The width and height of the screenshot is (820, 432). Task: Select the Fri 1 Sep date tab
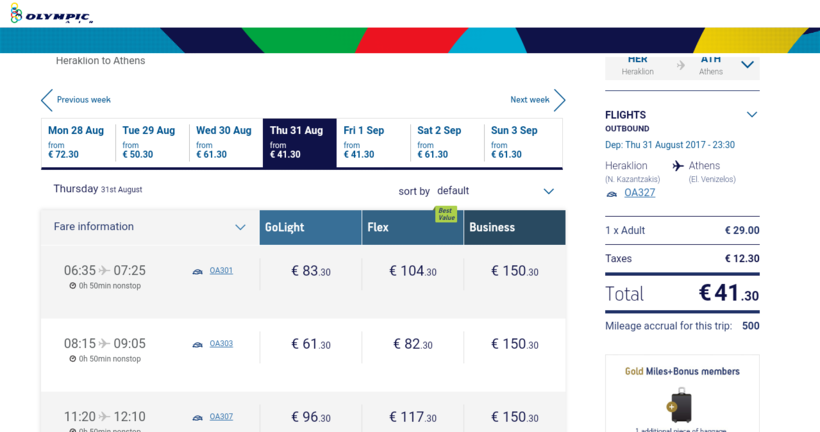[372, 143]
